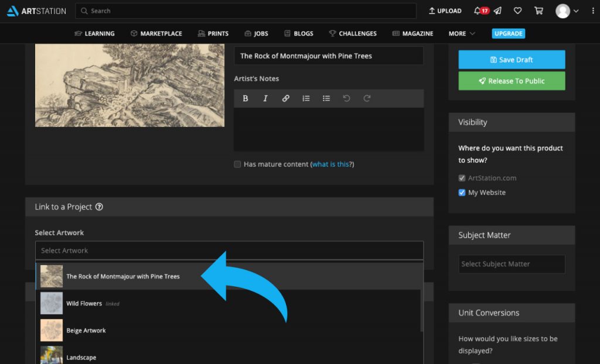600x364 pixels.
Task: Click Save Draft
Action: click(x=512, y=60)
